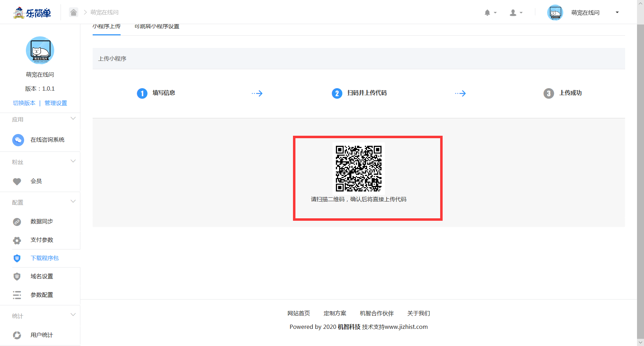Click the 乐简单 logo
The image size is (644, 346).
click(x=32, y=13)
